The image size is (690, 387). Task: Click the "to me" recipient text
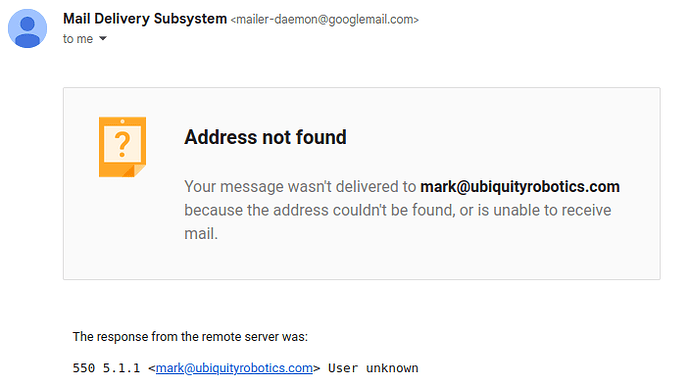coord(78,39)
